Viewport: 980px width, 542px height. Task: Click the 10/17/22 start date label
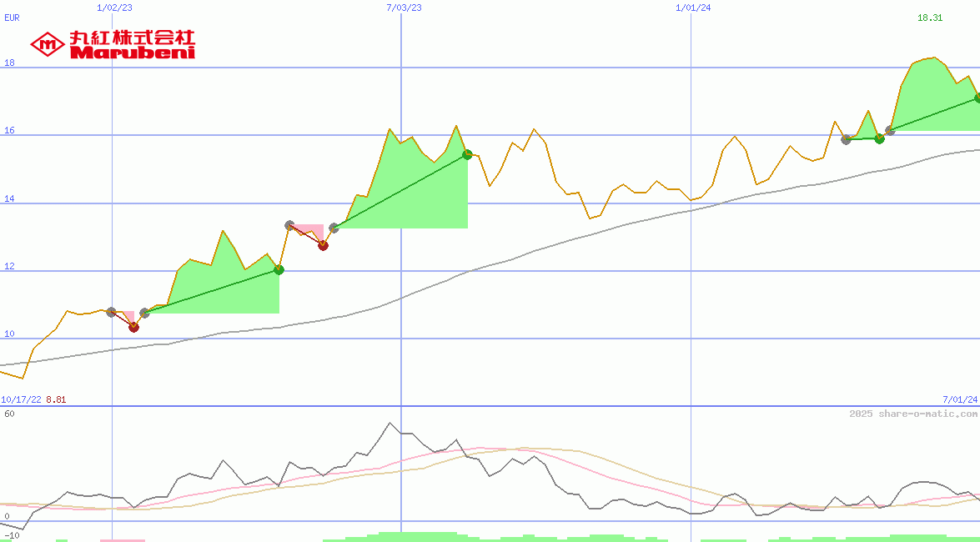point(22,399)
